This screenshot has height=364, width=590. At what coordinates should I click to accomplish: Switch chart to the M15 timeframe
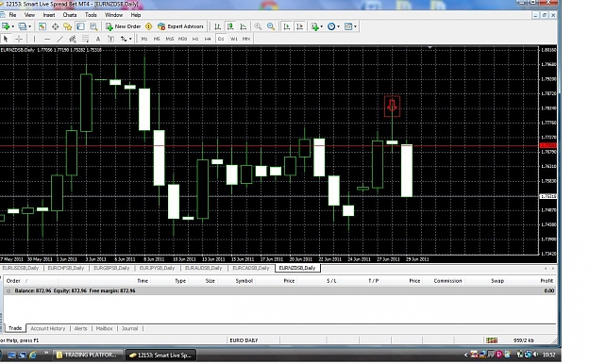170,39
